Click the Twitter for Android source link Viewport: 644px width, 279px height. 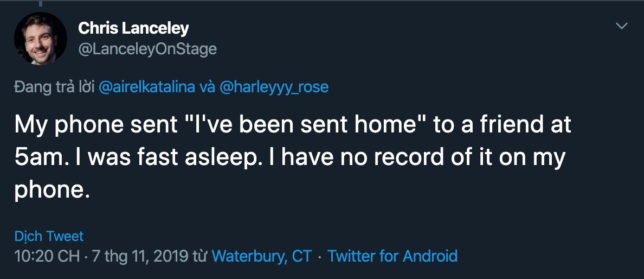(392, 256)
